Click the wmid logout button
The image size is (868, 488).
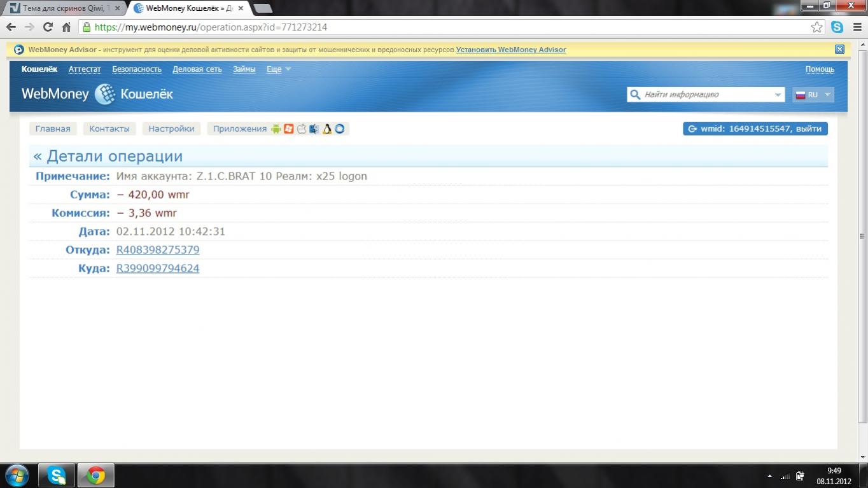tap(755, 129)
